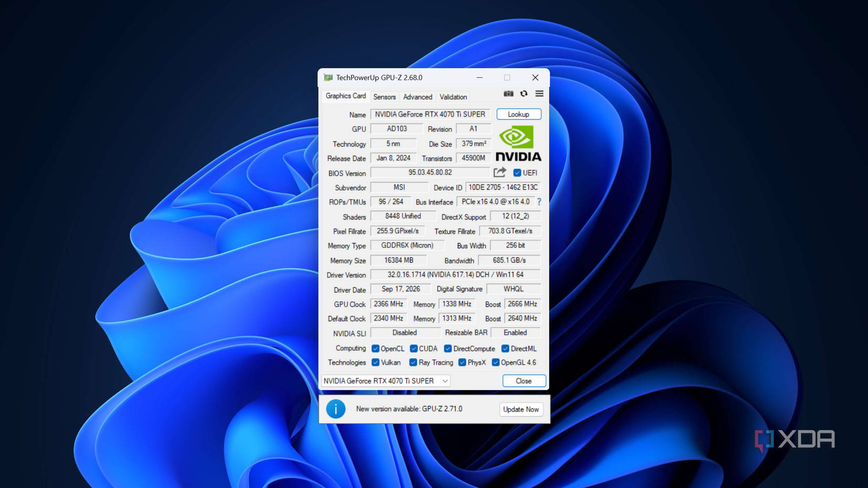Toggle the Ray Tracing checkbox
The image size is (868, 488).
click(413, 362)
